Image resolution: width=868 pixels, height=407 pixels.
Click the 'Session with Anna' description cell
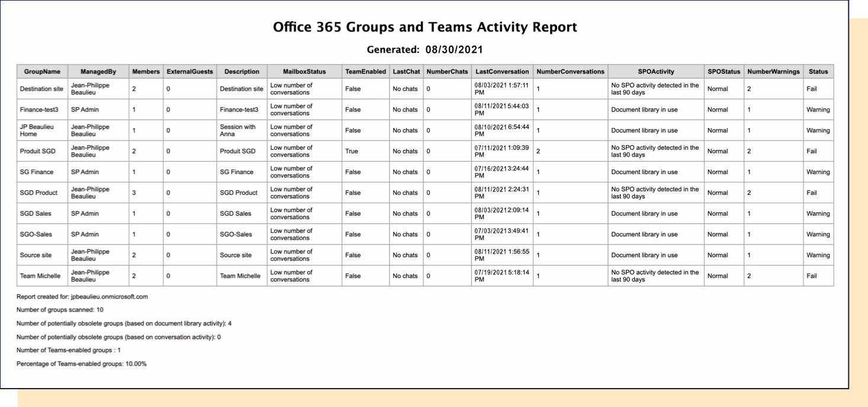[x=242, y=130]
